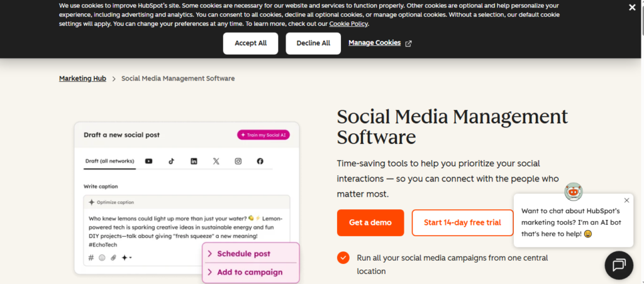Open the emoji picker smiley icon

click(103, 258)
